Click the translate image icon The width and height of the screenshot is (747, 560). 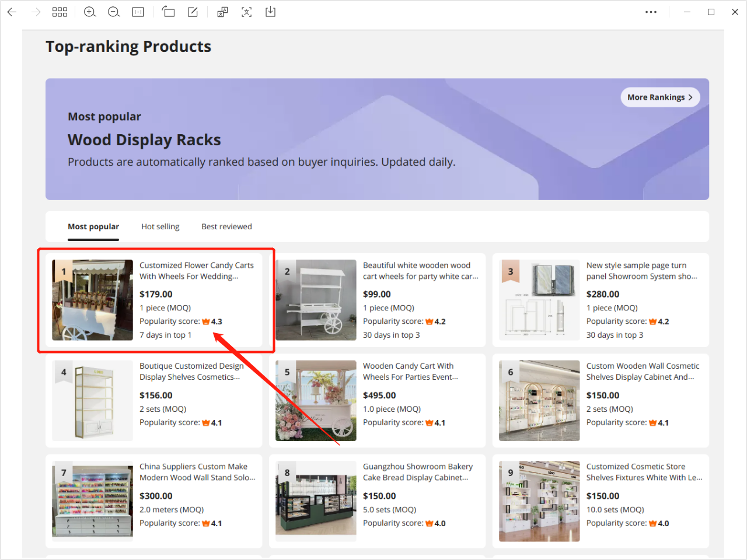click(222, 12)
